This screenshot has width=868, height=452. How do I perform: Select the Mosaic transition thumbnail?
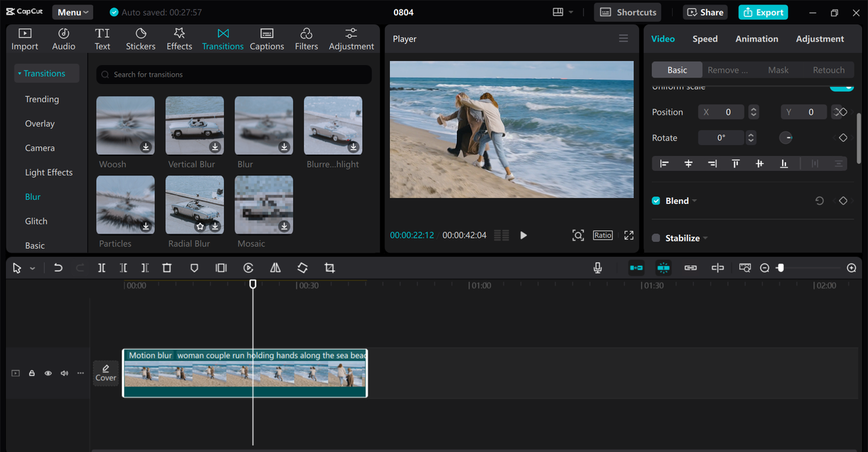pos(264,205)
